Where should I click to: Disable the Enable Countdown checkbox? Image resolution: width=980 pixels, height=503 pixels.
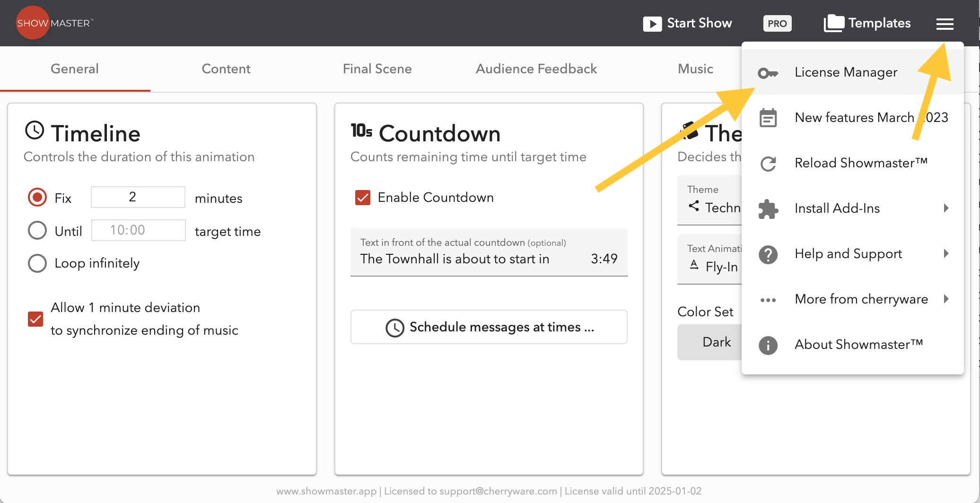tap(363, 198)
